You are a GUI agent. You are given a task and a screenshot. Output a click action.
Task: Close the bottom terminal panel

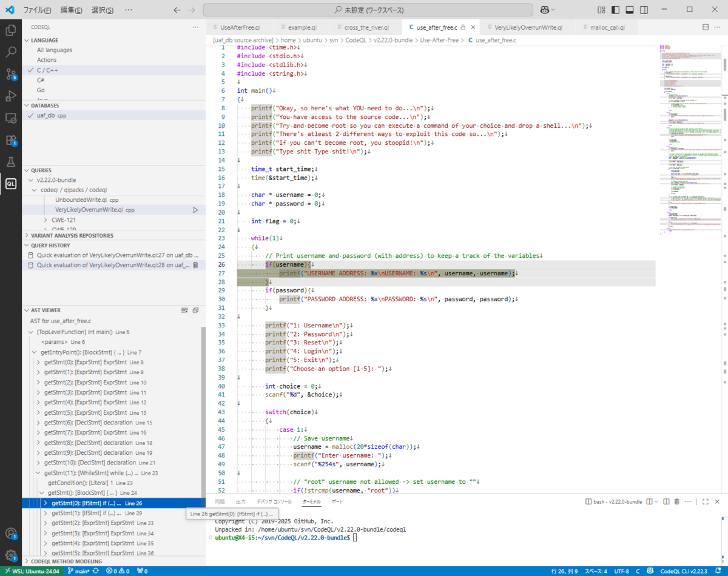pyautogui.click(x=718, y=501)
